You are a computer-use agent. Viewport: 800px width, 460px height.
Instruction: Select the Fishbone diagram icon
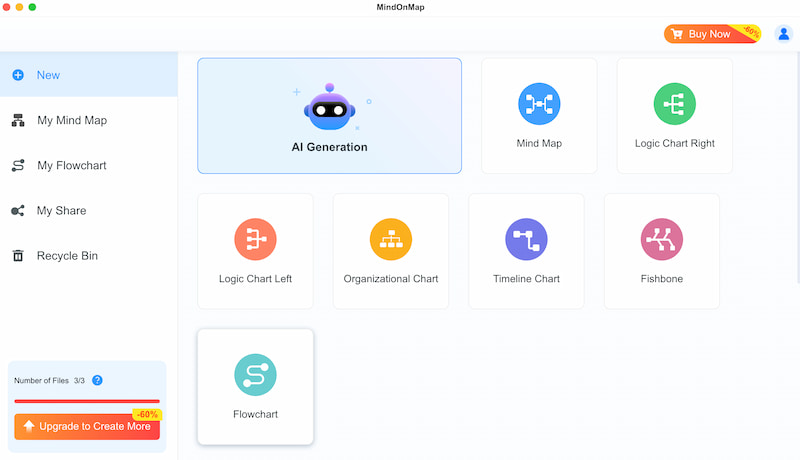pos(662,239)
